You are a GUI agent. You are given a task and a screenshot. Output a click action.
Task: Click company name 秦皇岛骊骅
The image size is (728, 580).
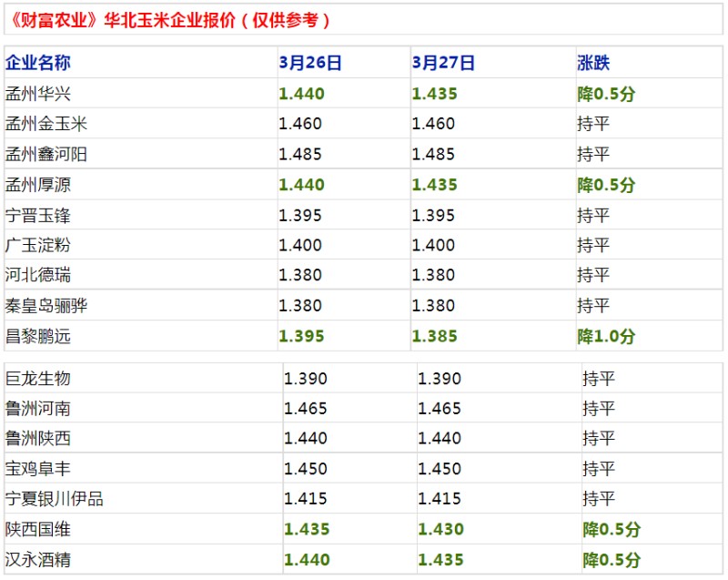pos(46,306)
